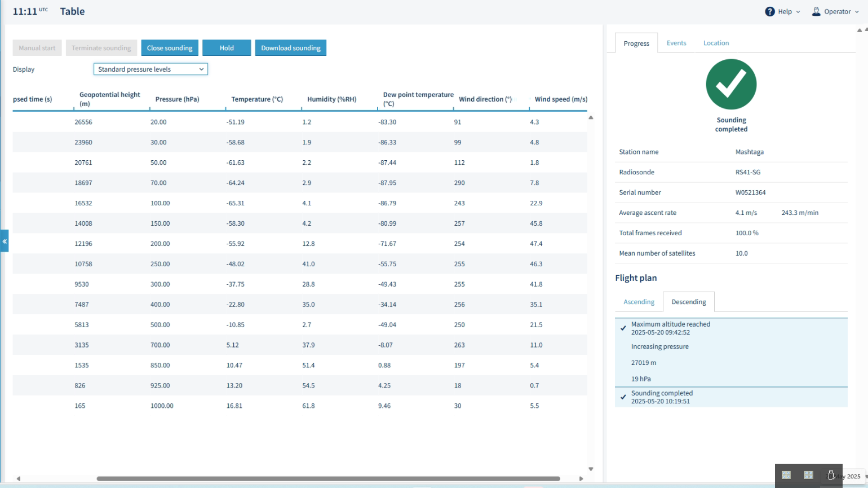Screen dimensions: 868x488
Task: Click the Operator user profile icon
Action: coord(816,11)
